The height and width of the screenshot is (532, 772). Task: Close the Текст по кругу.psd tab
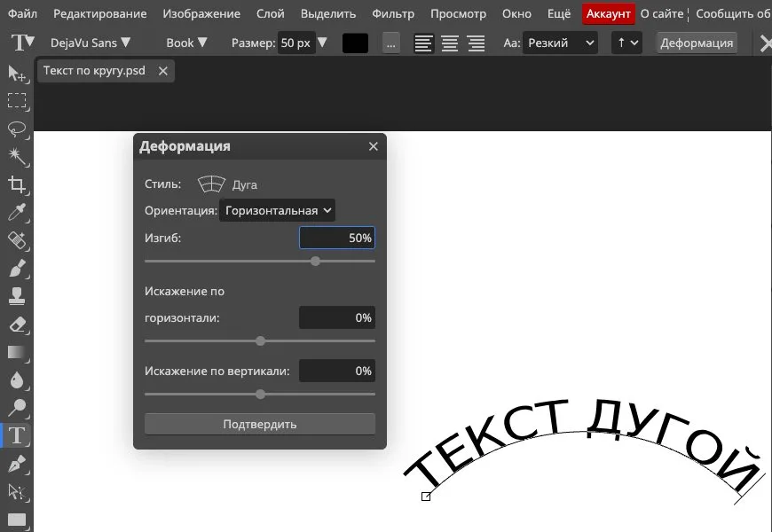pos(163,71)
